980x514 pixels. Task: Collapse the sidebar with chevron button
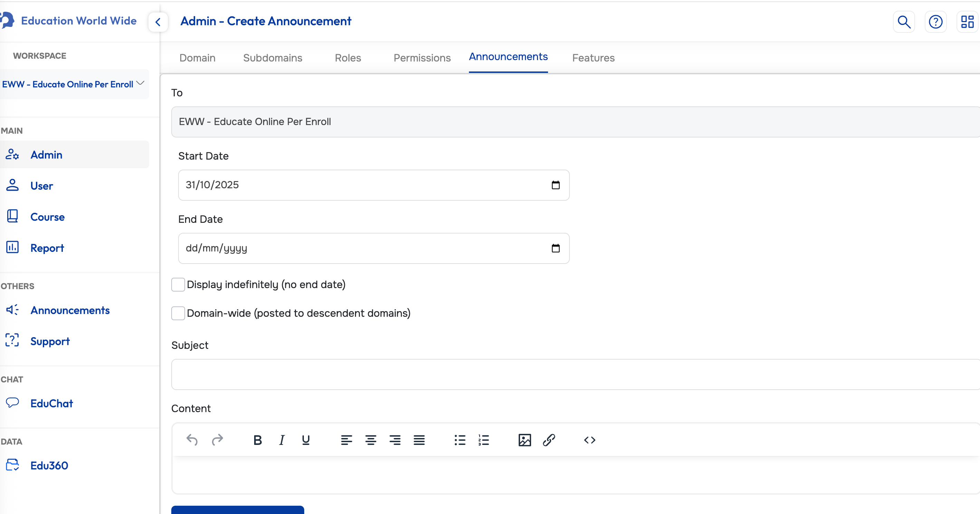tap(158, 22)
